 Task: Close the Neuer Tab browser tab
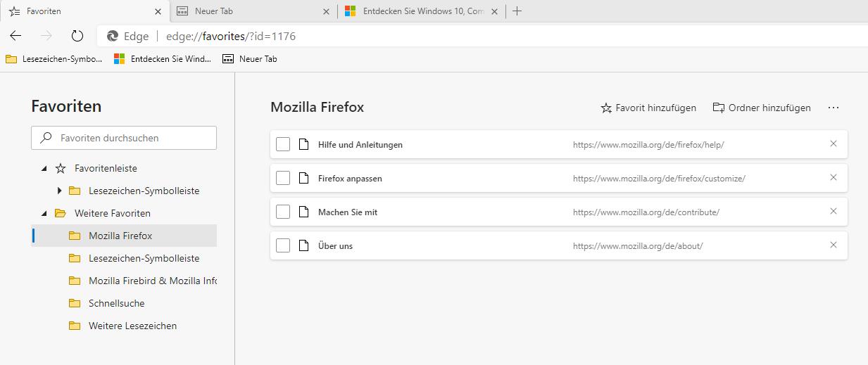pyautogui.click(x=326, y=11)
